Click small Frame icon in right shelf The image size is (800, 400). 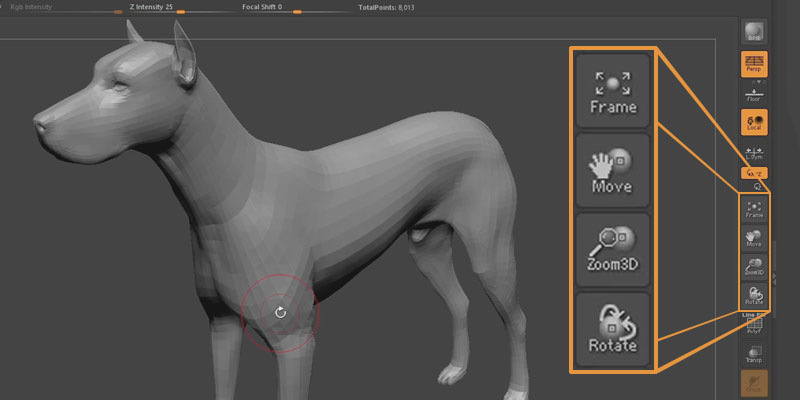click(x=754, y=209)
